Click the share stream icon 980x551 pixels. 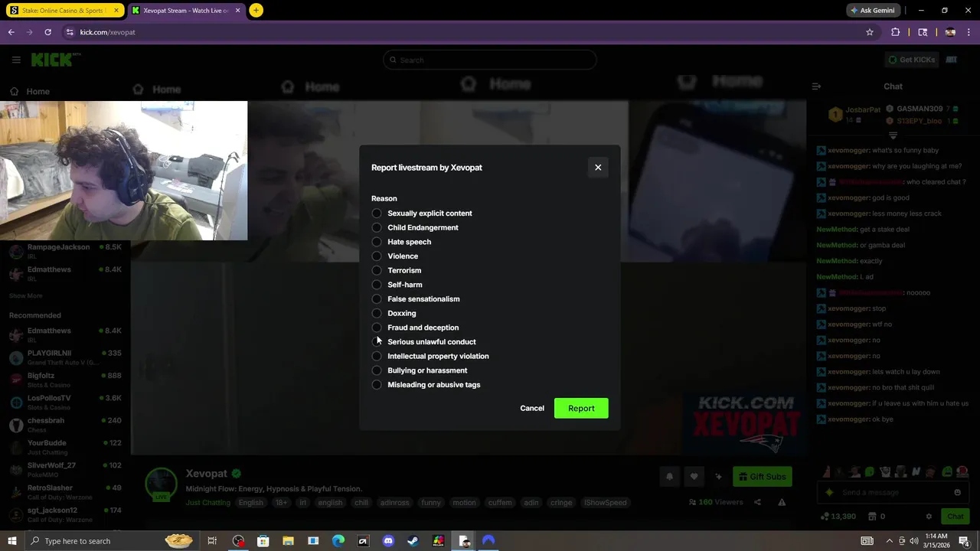point(757,502)
